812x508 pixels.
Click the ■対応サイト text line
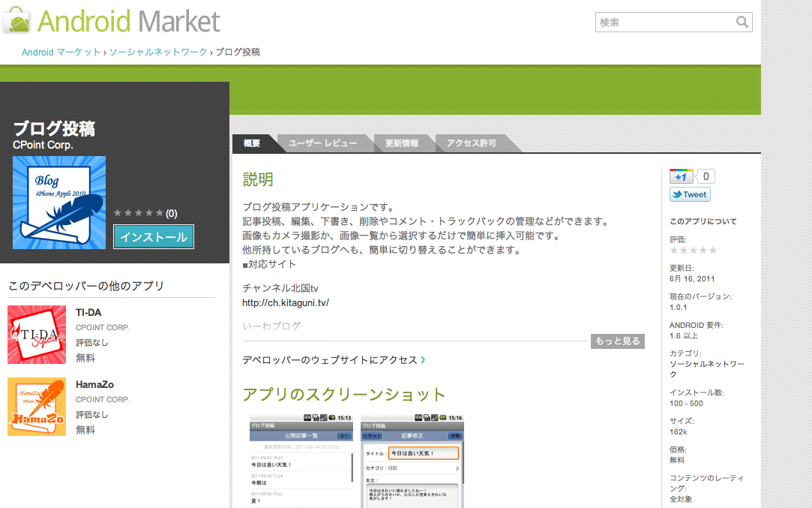(x=269, y=264)
